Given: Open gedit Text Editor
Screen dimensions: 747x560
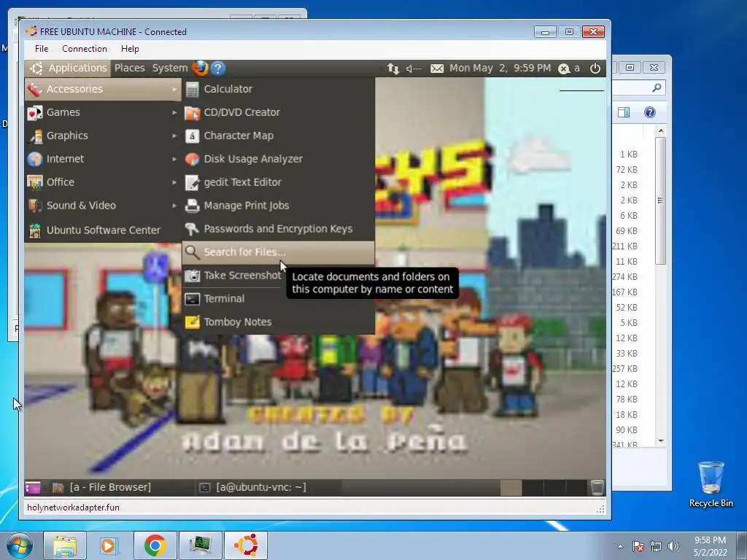Looking at the screenshot, I should (278, 182).
